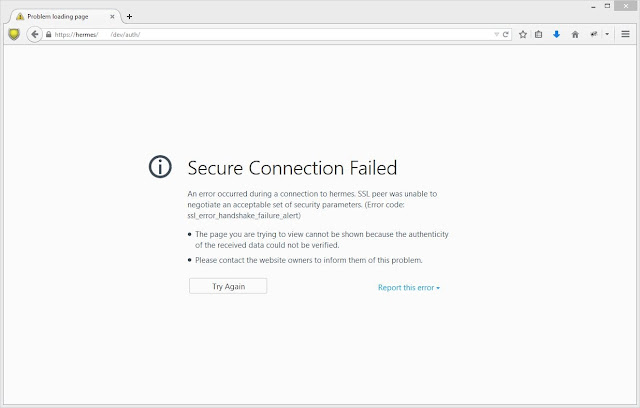Open the dropdown arrow beside the extension icon

point(606,33)
